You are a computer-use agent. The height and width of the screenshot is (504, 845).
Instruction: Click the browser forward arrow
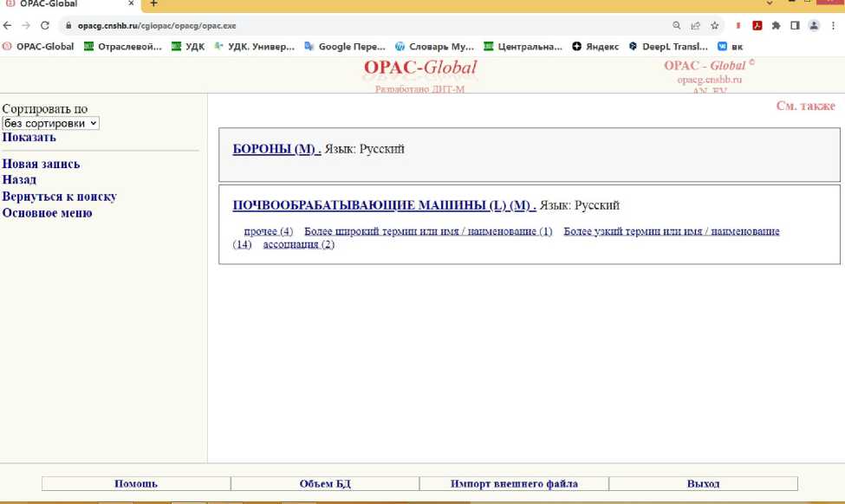pyautogui.click(x=26, y=25)
